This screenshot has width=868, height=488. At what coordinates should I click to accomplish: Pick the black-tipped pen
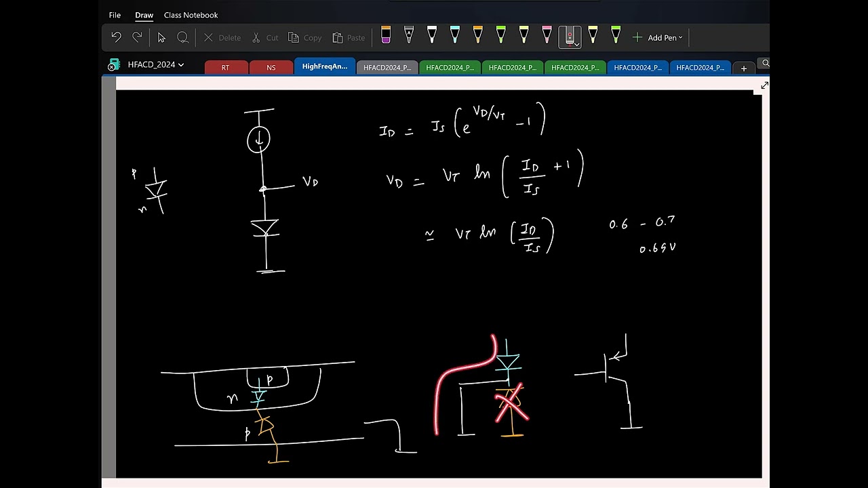pyautogui.click(x=409, y=36)
